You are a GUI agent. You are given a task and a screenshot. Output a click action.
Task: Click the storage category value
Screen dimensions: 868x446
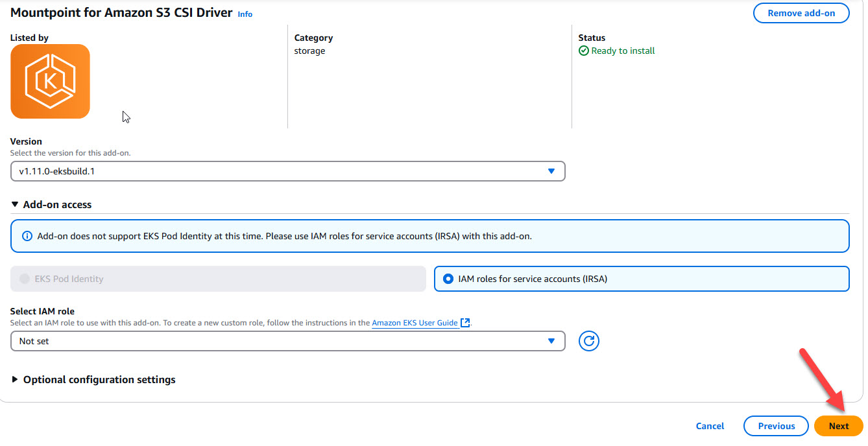[x=309, y=51]
